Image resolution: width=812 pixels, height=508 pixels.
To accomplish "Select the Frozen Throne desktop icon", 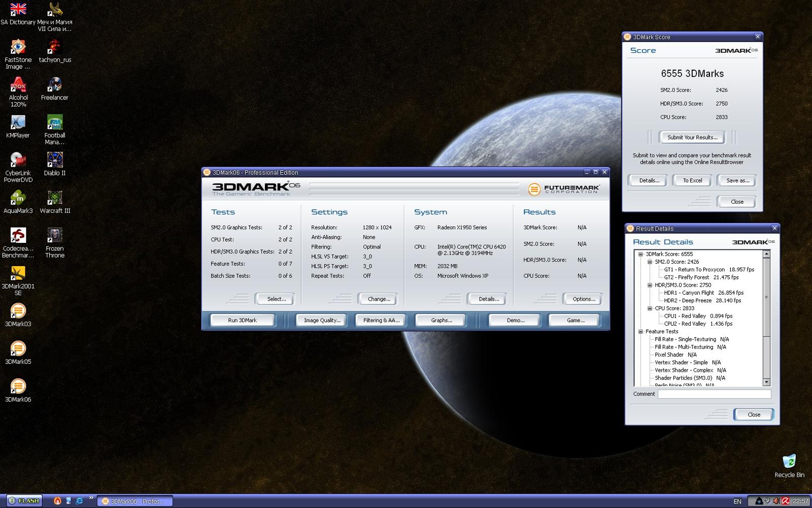I will 55,243.
